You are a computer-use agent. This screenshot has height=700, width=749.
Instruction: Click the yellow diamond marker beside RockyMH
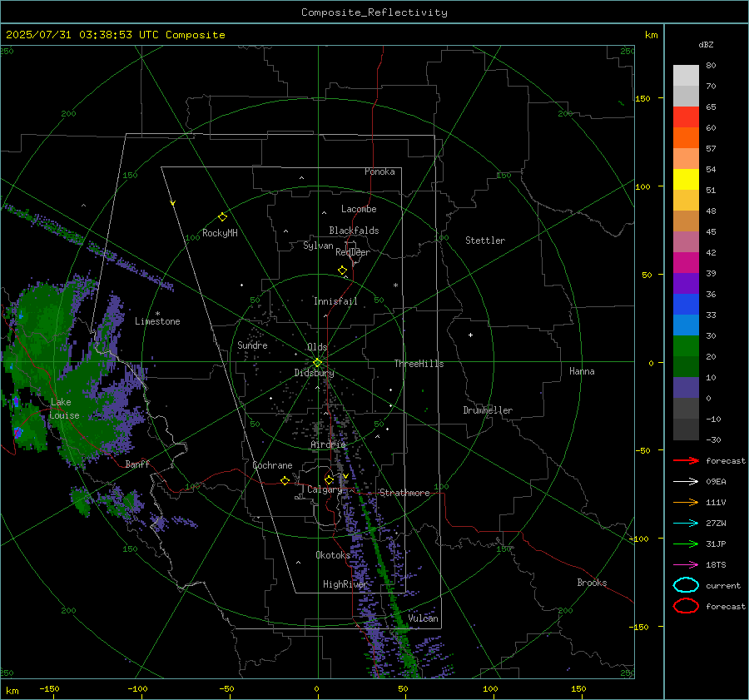222,217
